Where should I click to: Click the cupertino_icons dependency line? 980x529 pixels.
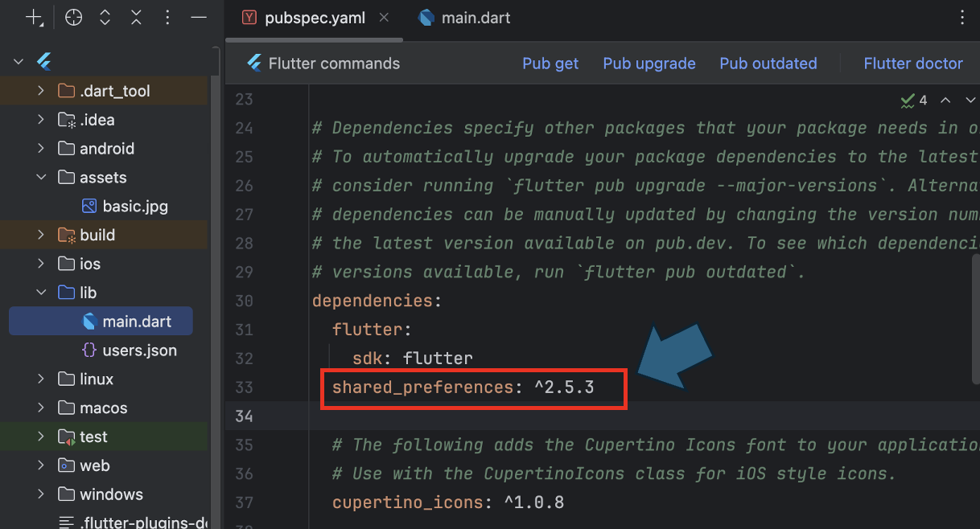[x=448, y=503]
